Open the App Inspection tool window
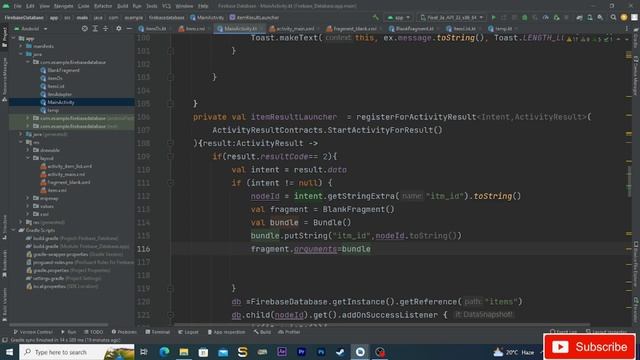The height and width of the screenshot is (360, 640). pos(226,332)
